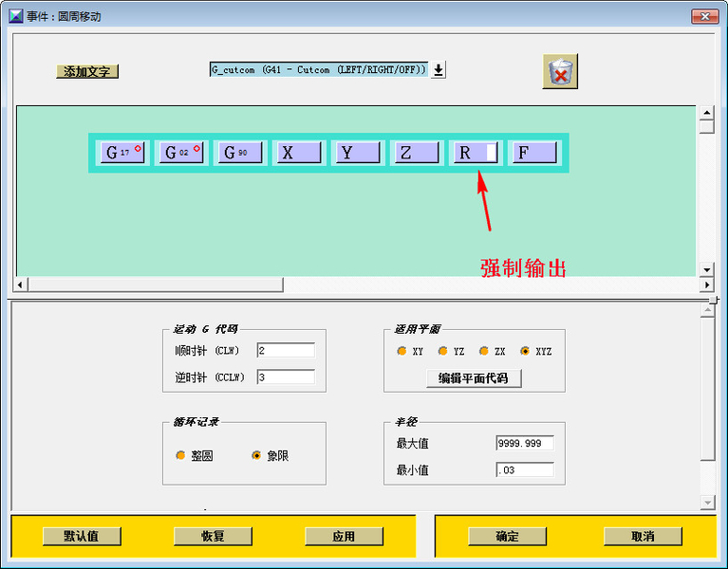Screen dimensions: 728x569
Task: Click the dropdown arrow beside G_cutcom
Action: point(439,69)
